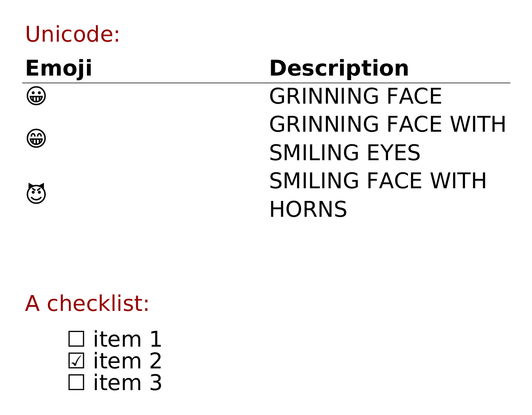Uncheck the item 2 checkbox
The width and height of the screenshot is (532, 415).
pos(76,361)
